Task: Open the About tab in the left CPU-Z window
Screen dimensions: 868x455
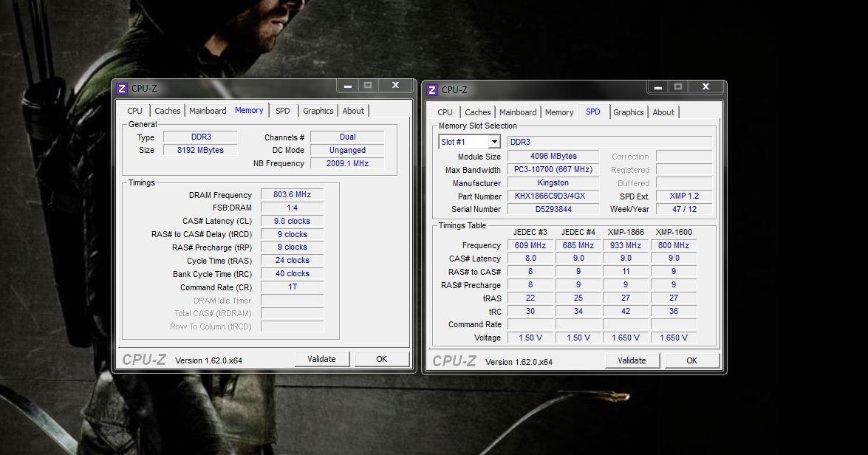Action: [353, 111]
